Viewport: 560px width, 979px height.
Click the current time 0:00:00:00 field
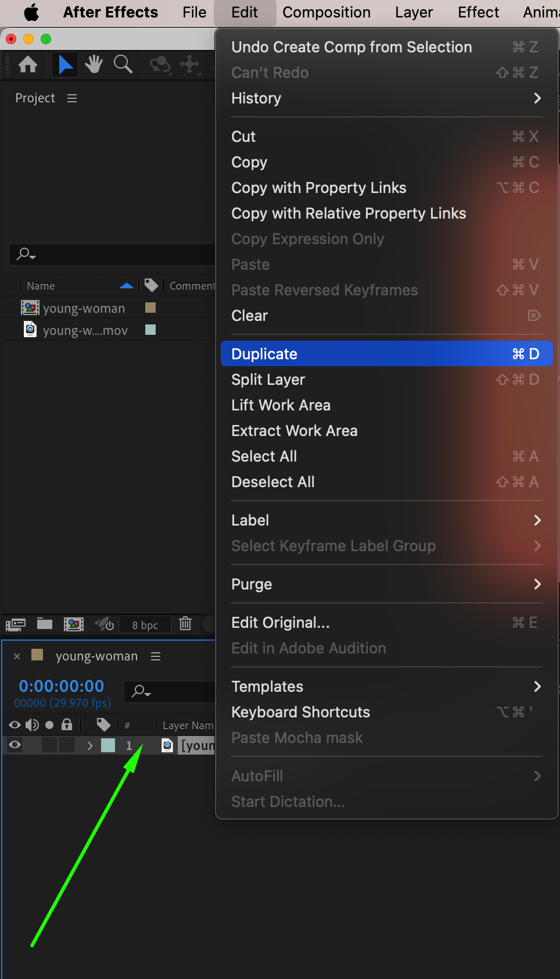[62, 686]
